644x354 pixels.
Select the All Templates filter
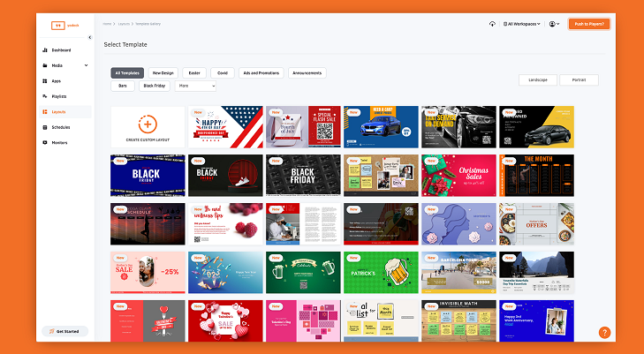point(127,73)
